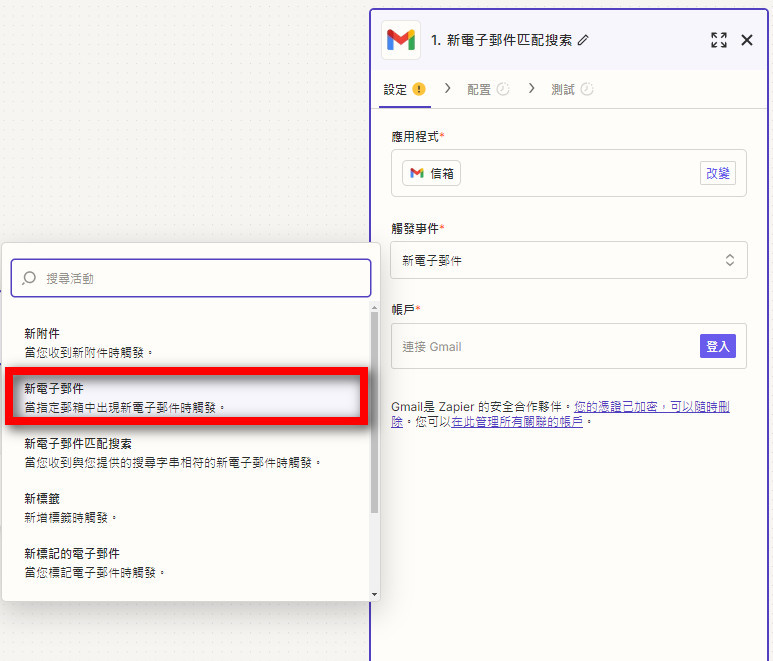Focus the 搜尋活動 search field
The width and height of the screenshot is (773, 661).
tap(191, 278)
